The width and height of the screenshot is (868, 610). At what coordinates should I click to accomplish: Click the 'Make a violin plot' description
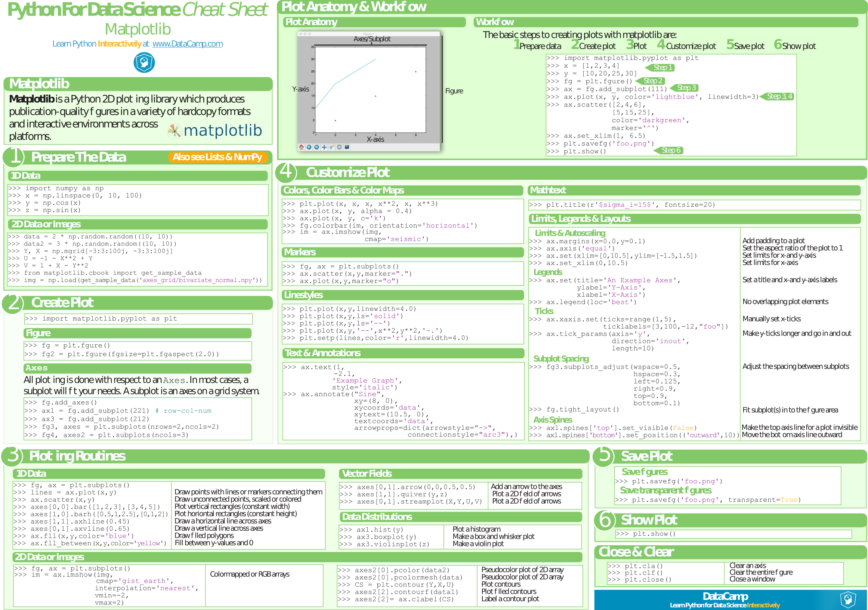click(x=478, y=544)
